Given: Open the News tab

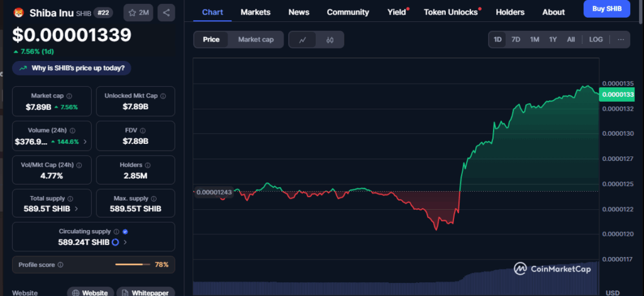Looking at the screenshot, I should point(299,13).
